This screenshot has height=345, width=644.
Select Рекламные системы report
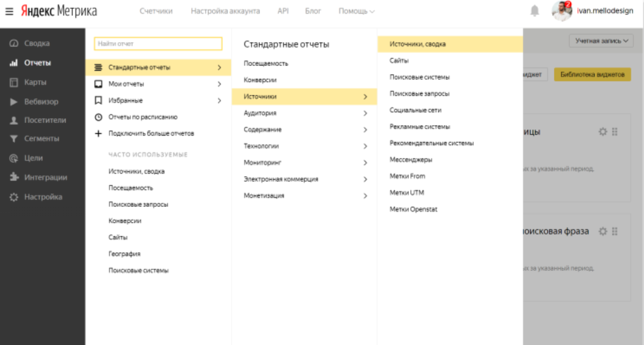(420, 127)
